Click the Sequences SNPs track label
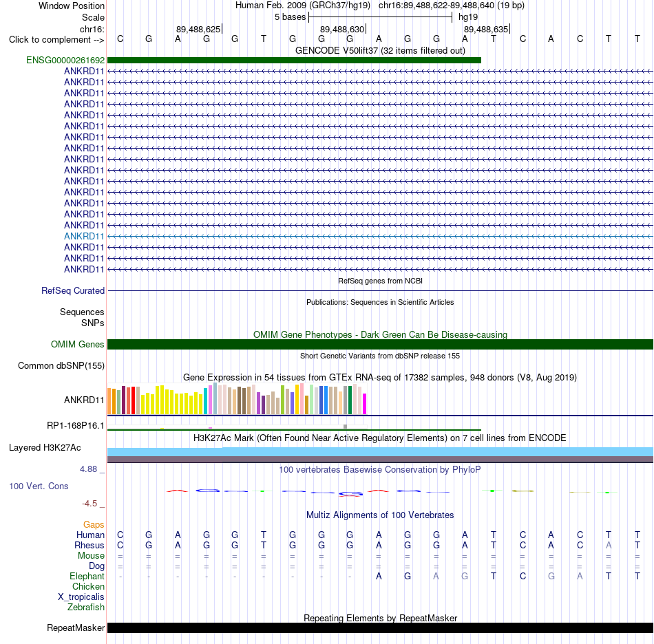Screen dimensions: 654x644 pyautogui.click(x=82, y=318)
